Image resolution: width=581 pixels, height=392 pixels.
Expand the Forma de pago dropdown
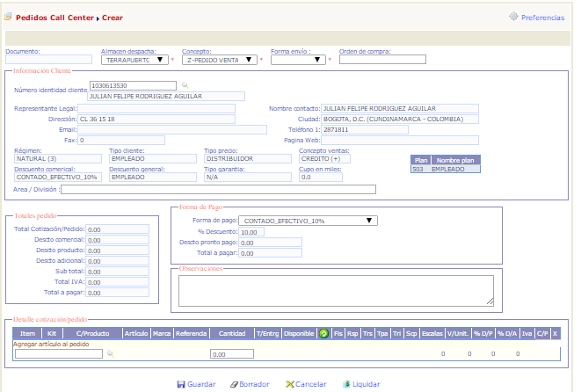point(308,221)
